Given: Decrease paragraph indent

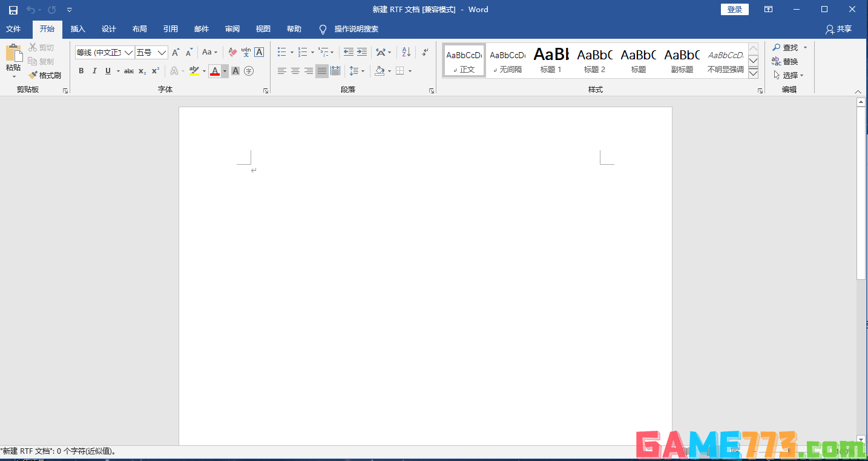Looking at the screenshot, I should point(349,53).
